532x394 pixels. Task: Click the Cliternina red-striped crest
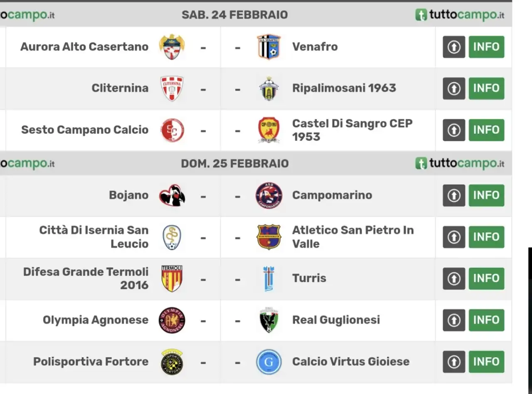pyautogui.click(x=172, y=88)
